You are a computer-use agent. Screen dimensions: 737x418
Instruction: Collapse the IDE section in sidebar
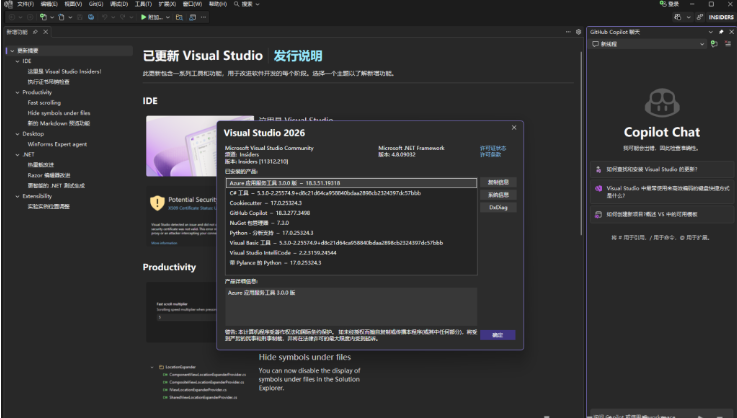17,61
